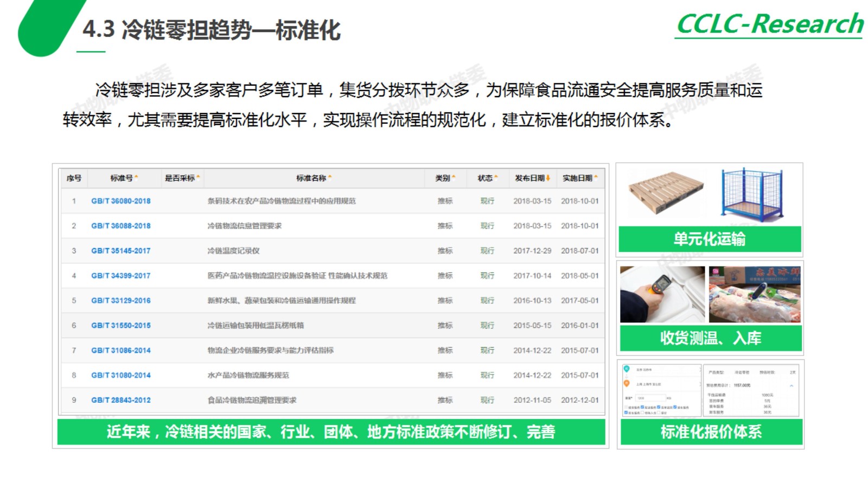Click the CCLC-Research logo

(769, 24)
